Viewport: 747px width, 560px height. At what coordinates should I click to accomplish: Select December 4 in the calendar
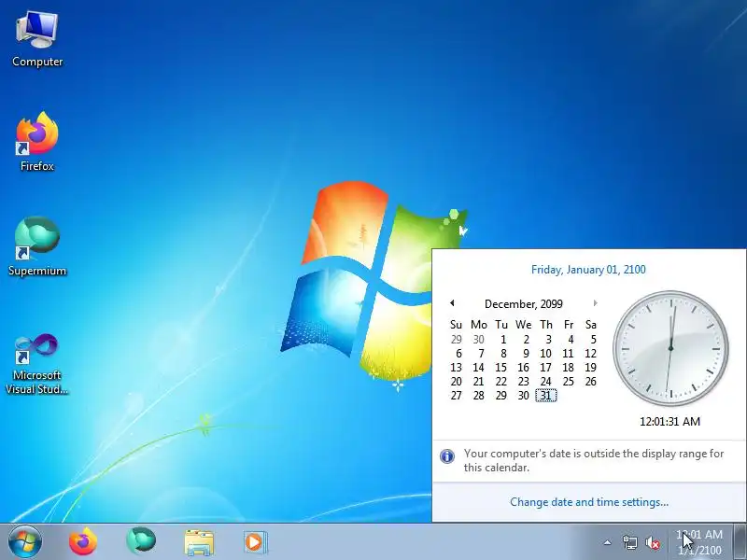point(571,340)
